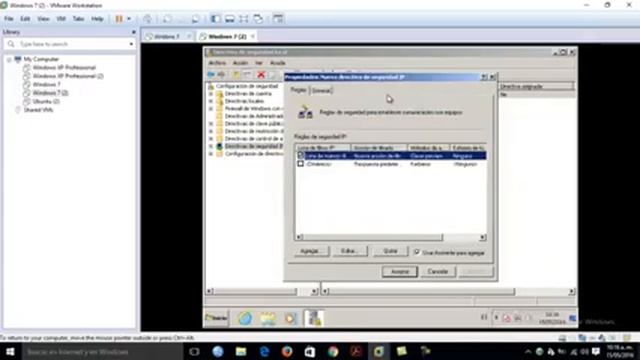Click the rules list horizontal scrollbar
The width and height of the screenshot is (640, 360).
391,237
